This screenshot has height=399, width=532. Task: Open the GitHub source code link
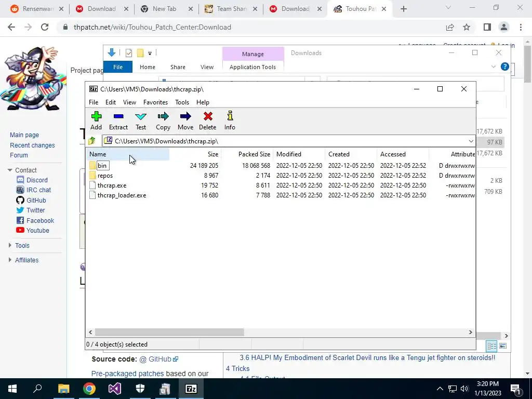point(159,359)
